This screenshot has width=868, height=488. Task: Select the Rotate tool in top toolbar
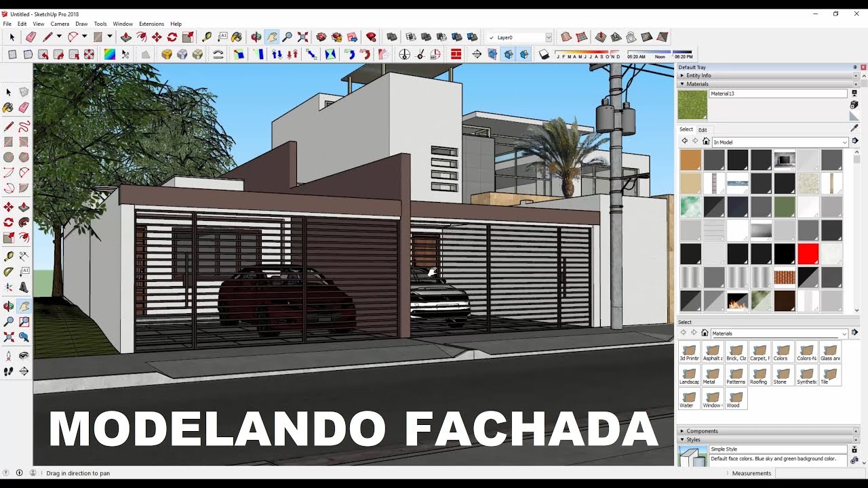pyautogui.click(x=172, y=37)
